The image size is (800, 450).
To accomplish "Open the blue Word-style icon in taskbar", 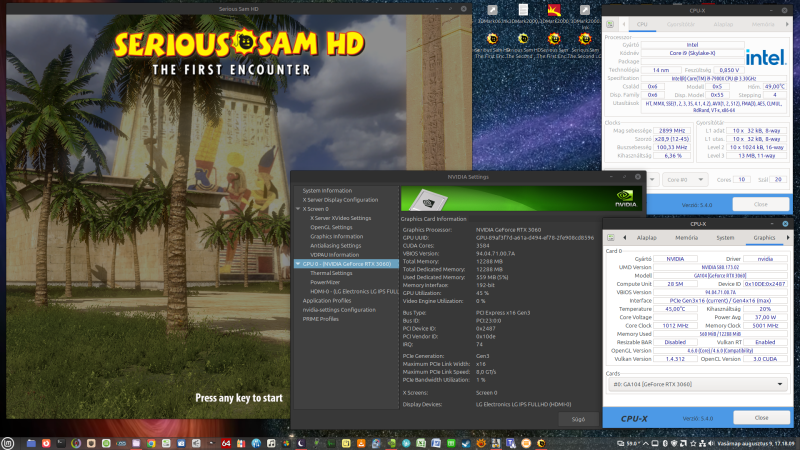I will (436, 443).
